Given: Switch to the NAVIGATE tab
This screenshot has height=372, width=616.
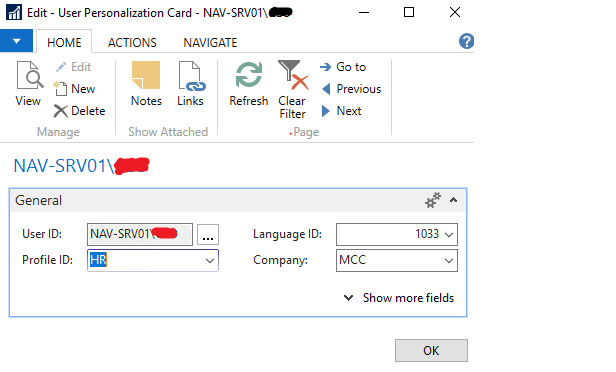Looking at the screenshot, I should [x=210, y=42].
